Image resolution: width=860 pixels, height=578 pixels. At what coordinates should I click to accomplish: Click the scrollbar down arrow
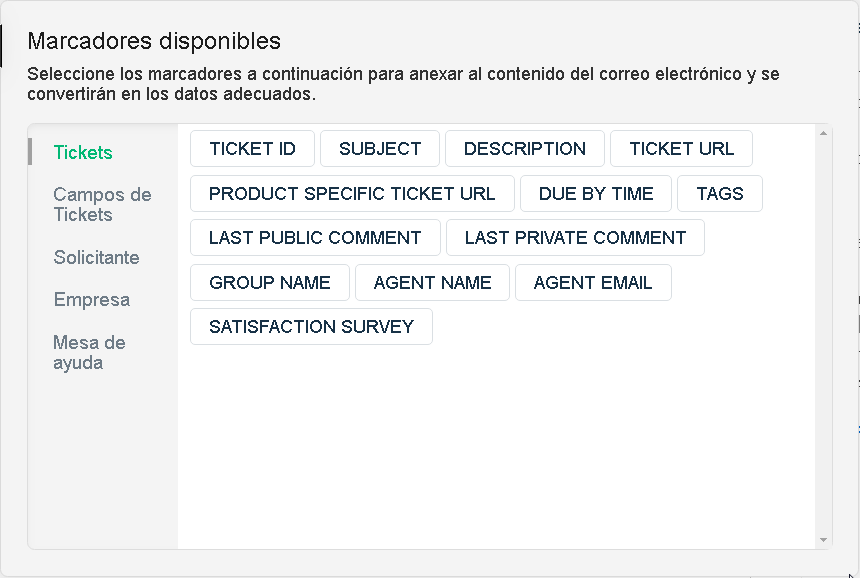tap(824, 540)
